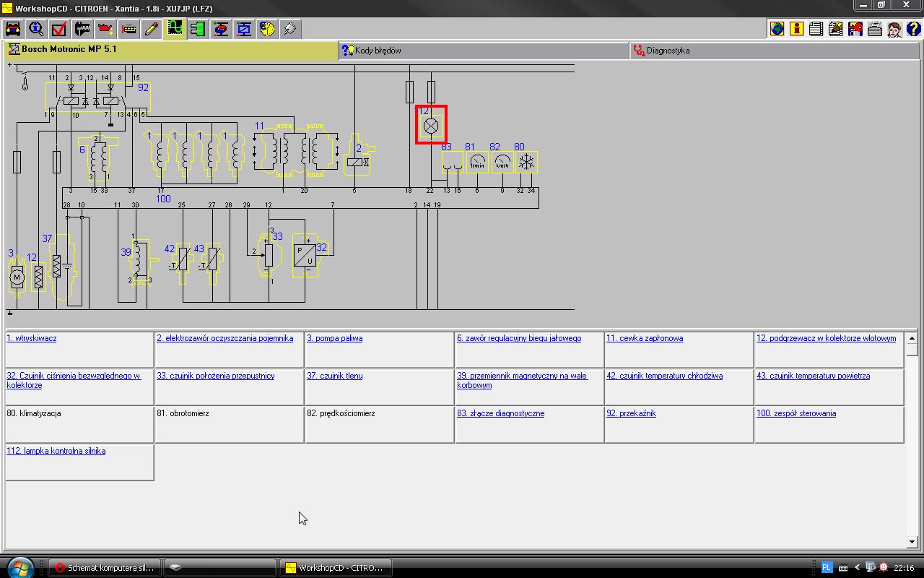Open link 3. pompa paliwa
The width and height of the screenshot is (924, 578).
coord(335,338)
